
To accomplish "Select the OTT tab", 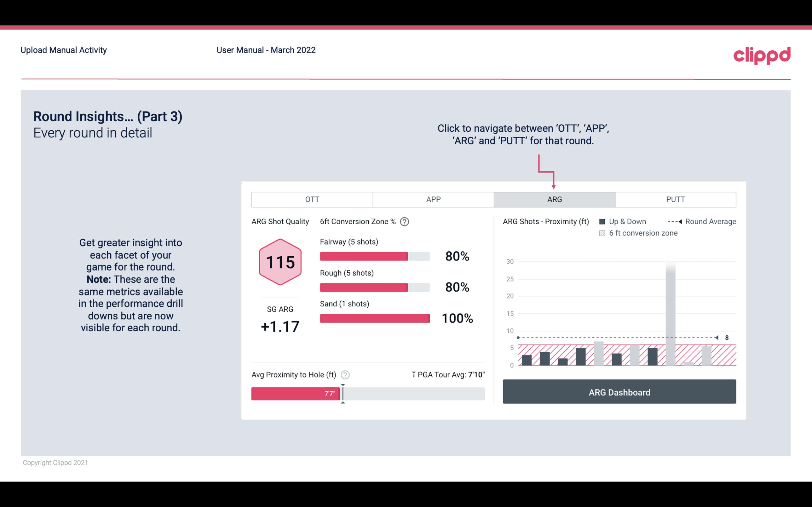I will (313, 200).
